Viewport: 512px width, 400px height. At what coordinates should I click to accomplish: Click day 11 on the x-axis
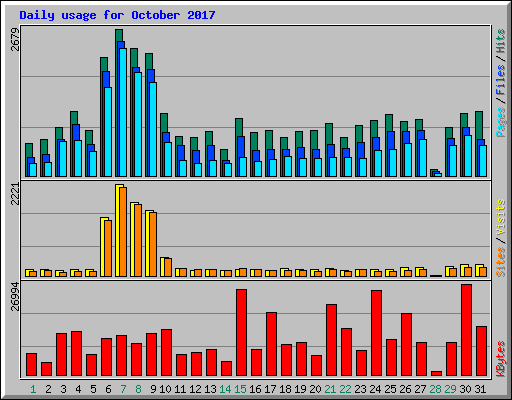pyautogui.click(x=180, y=389)
